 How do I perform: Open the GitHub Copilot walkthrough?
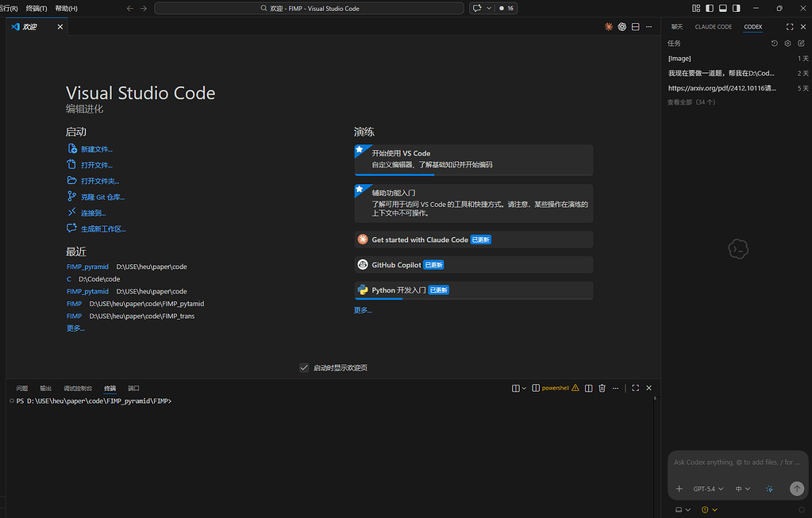coord(474,265)
